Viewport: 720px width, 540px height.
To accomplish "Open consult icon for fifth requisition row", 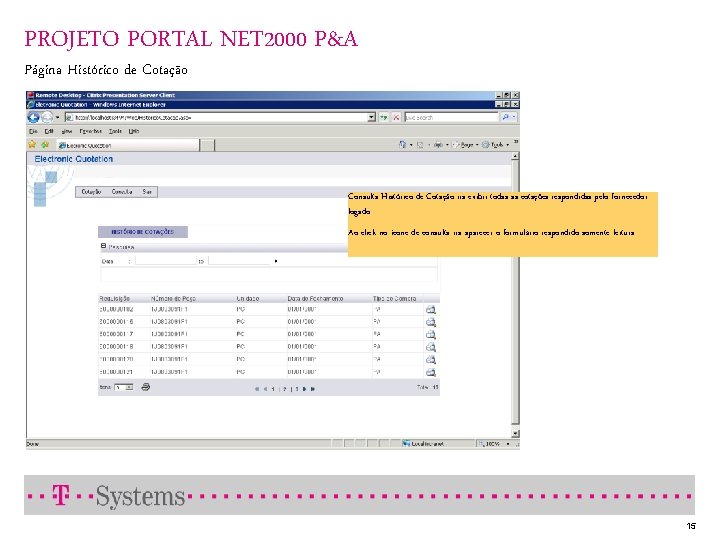I will [x=431, y=360].
